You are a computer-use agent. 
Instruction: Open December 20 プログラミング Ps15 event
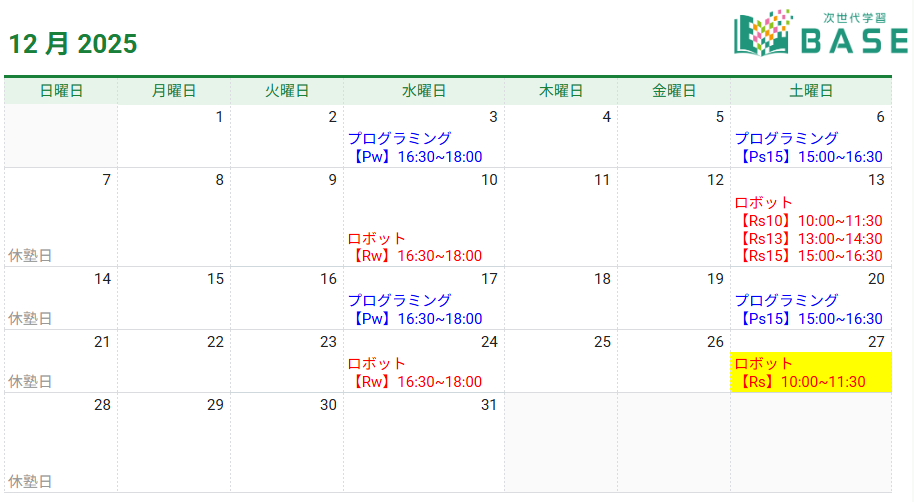pos(808,309)
